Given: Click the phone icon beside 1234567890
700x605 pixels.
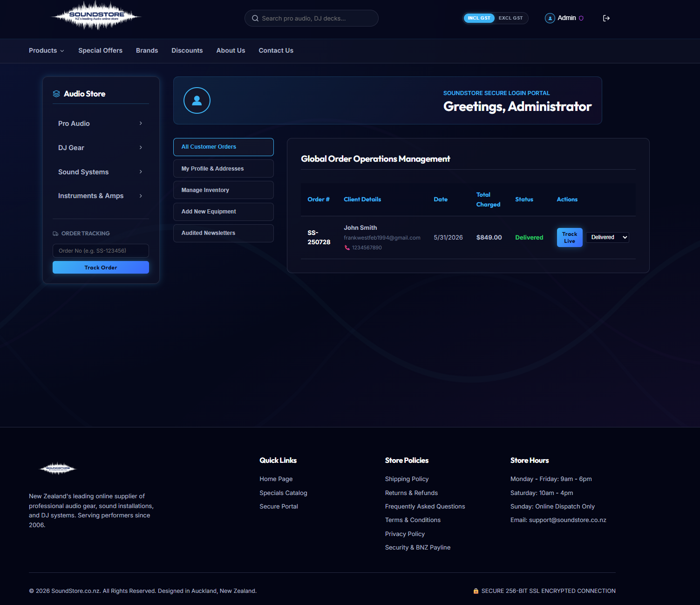Looking at the screenshot, I should pos(347,247).
